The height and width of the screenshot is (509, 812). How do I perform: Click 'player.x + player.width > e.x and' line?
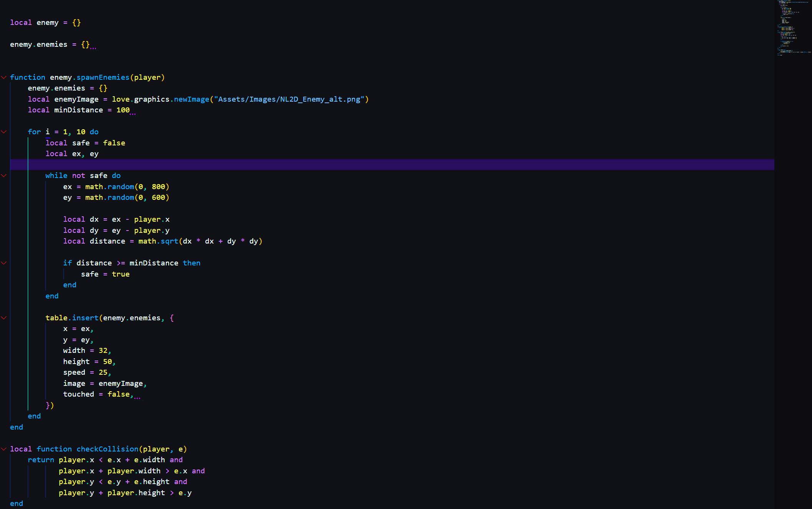[x=132, y=471]
